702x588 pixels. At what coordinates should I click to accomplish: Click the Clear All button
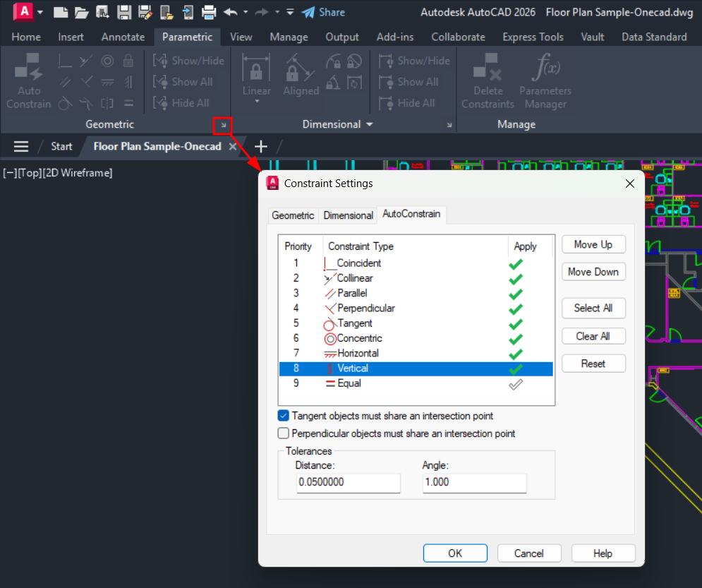point(593,336)
